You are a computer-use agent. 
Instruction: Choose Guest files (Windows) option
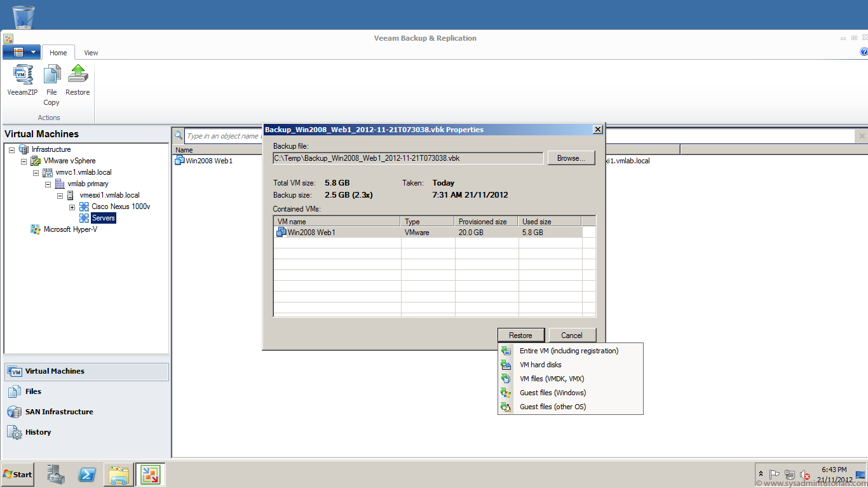571,393
